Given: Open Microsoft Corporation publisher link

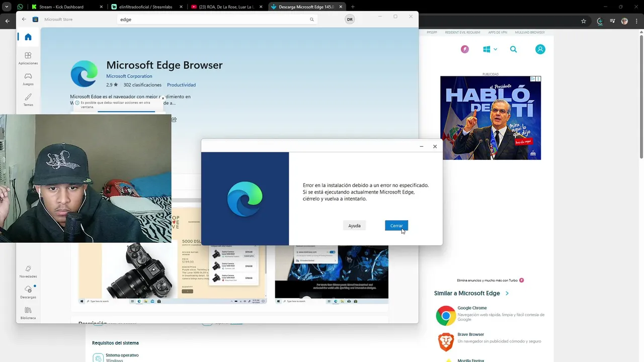Looking at the screenshot, I should point(129,76).
